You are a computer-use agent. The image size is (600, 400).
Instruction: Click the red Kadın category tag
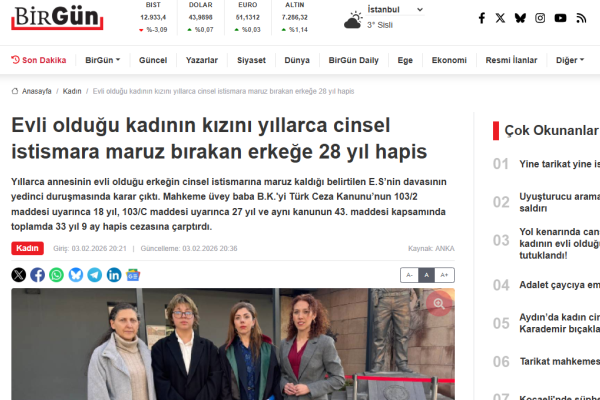click(27, 248)
